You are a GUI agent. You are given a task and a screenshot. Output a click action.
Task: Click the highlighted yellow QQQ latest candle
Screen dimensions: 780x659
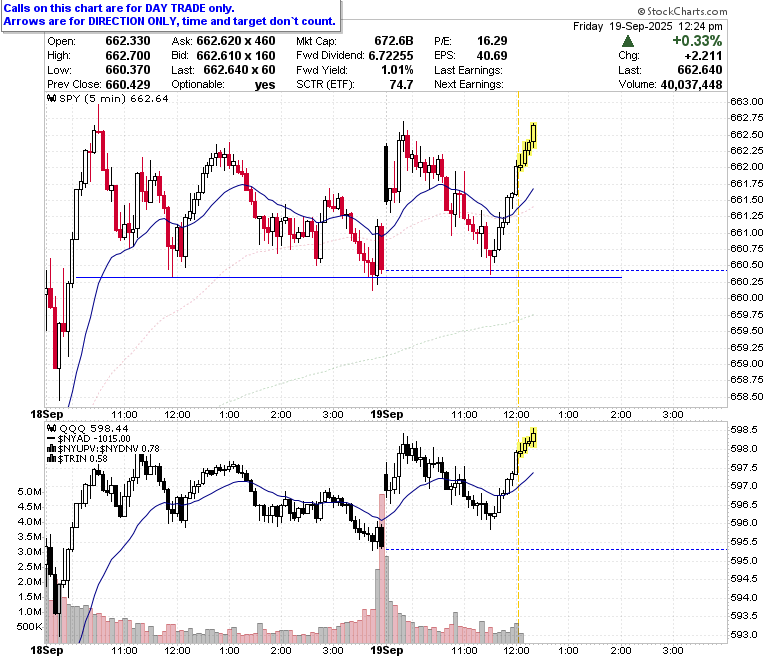[x=534, y=437]
